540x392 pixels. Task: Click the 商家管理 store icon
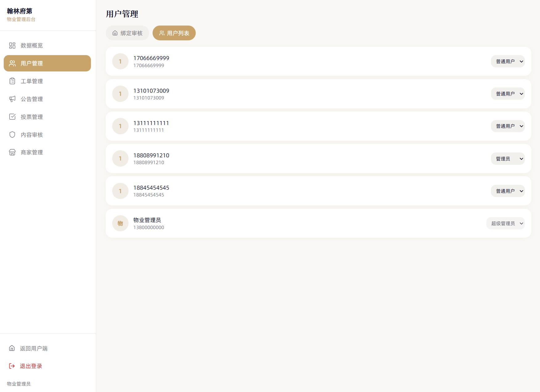pyautogui.click(x=12, y=152)
